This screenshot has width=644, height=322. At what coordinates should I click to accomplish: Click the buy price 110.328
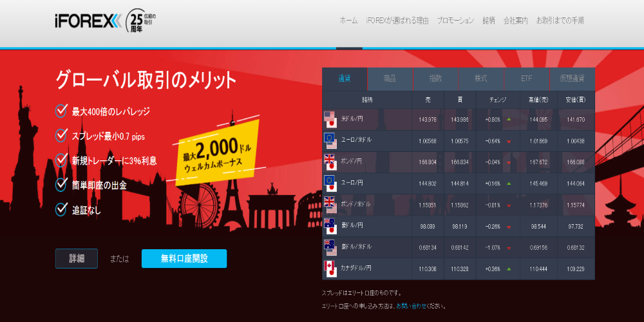coord(459,269)
